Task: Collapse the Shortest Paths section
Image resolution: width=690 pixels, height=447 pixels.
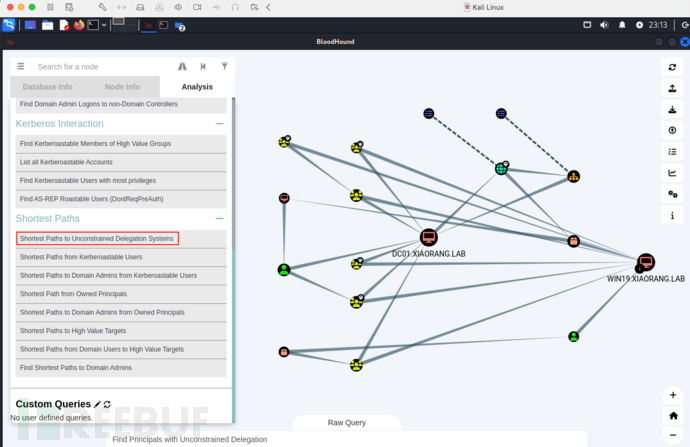Action: coord(220,219)
